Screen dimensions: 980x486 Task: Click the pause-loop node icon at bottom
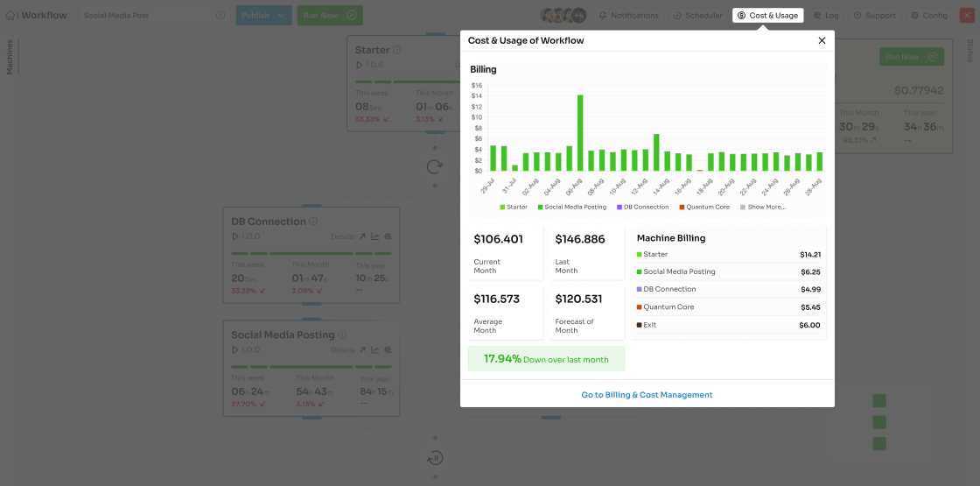click(x=434, y=458)
